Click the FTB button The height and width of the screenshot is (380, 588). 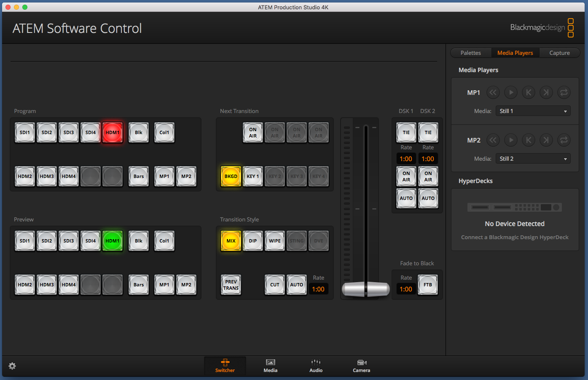(428, 285)
